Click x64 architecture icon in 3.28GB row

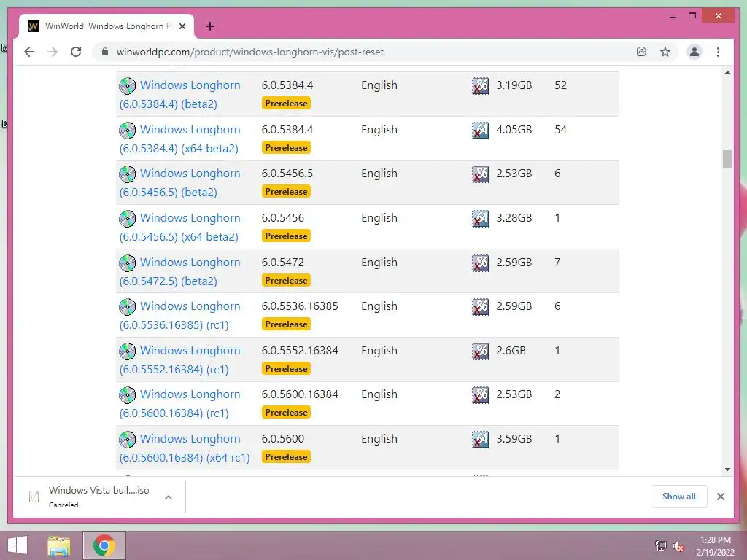[x=480, y=218]
